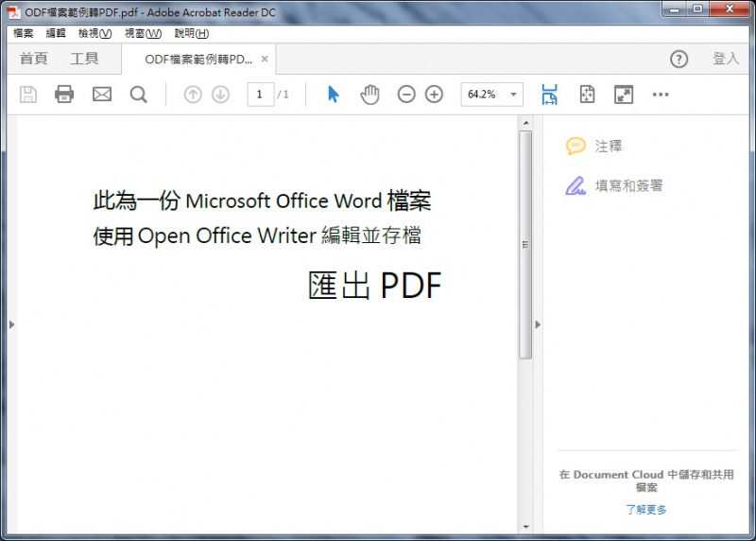This screenshot has height=541, width=756.
Task: Activate the Hand pan tool
Action: (x=369, y=95)
